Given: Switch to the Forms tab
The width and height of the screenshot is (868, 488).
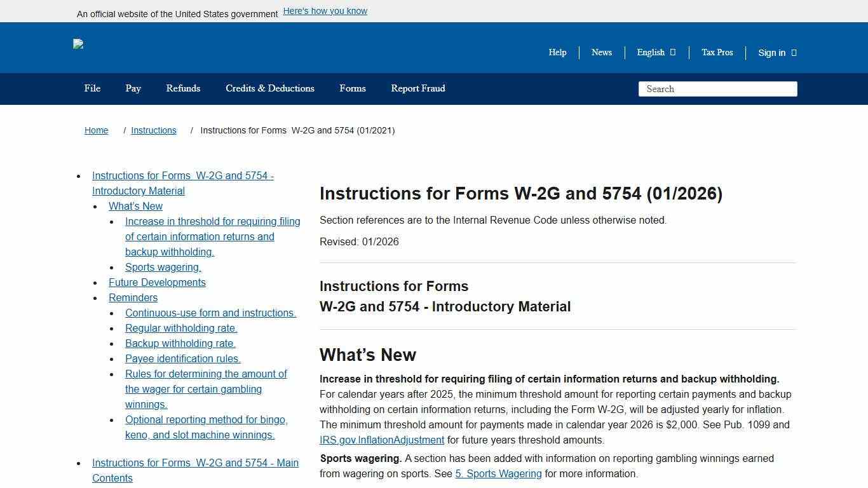Looking at the screenshot, I should (x=352, y=88).
